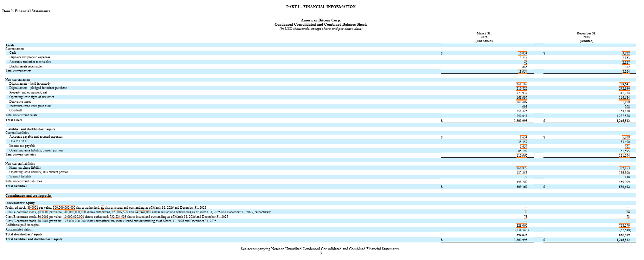Select the "March 31, 2026 (Unaudited)" column header

coord(484,37)
